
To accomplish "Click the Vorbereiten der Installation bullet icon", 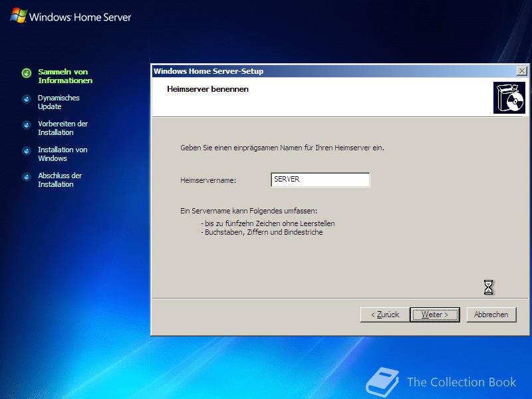I will click(27, 125).
